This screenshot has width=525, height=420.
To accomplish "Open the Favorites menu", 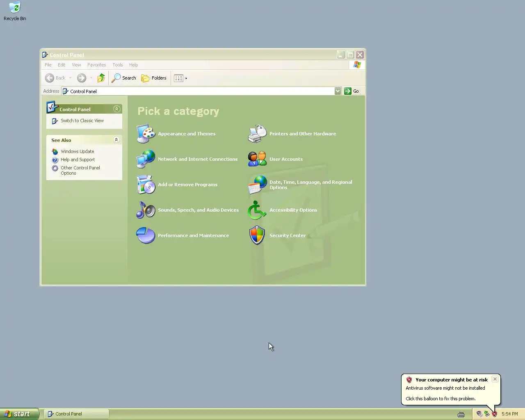I will click(97, 65).
